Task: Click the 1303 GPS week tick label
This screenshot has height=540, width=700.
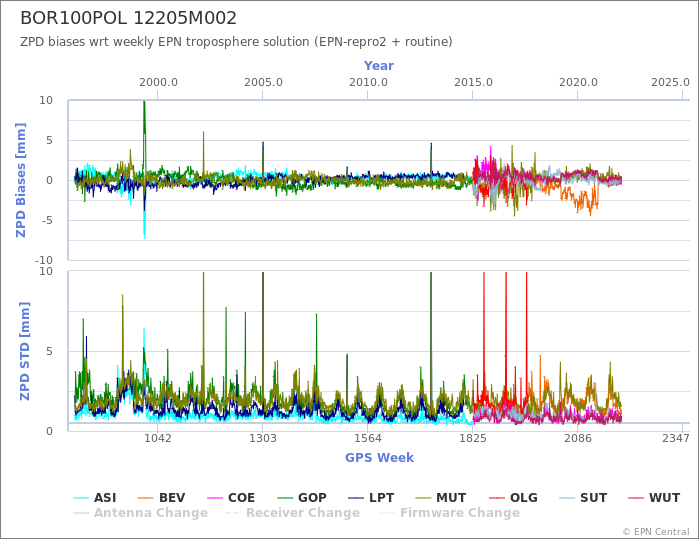Action: (x=262, y=438)
